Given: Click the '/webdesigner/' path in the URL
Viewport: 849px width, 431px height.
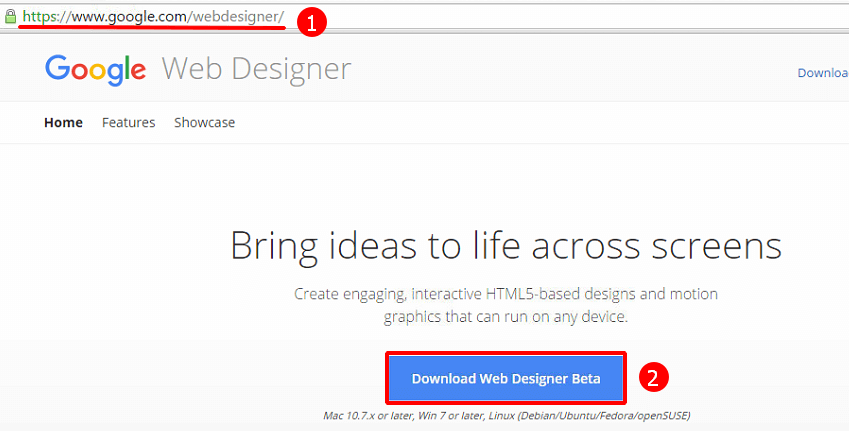Looking at the screenshot, I should pyautogui.click(x=235, y=17).
